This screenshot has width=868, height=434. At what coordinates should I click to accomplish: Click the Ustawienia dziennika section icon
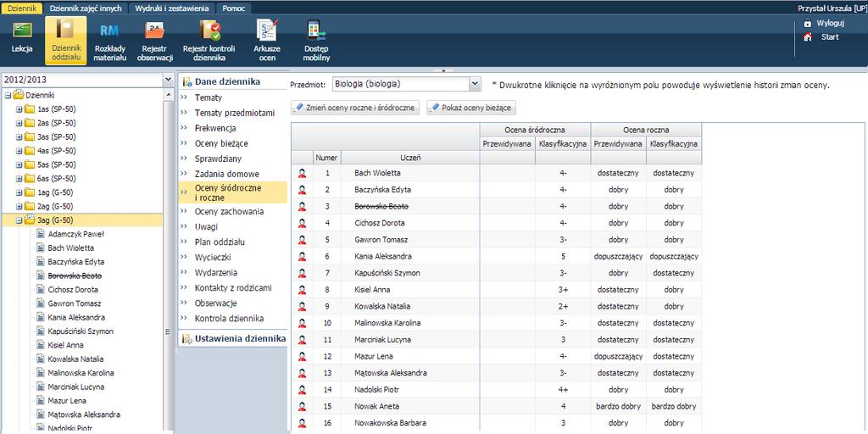pos(186,338)
